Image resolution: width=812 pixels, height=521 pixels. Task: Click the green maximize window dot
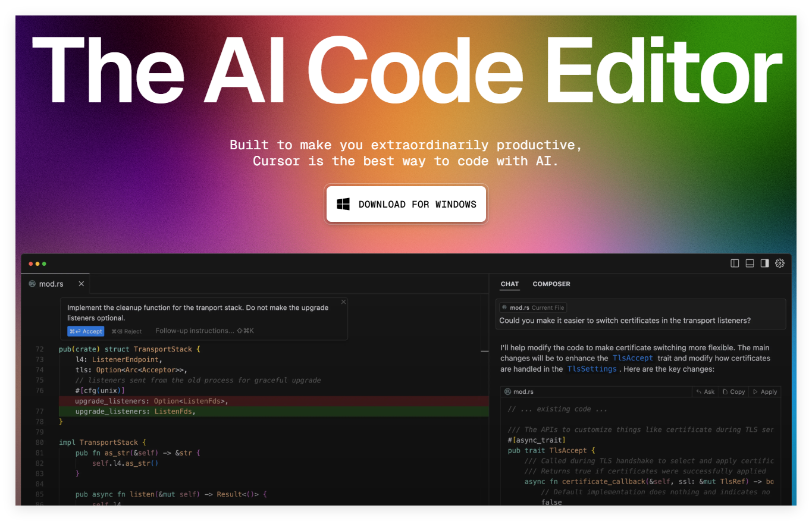[x=44, y=263]
